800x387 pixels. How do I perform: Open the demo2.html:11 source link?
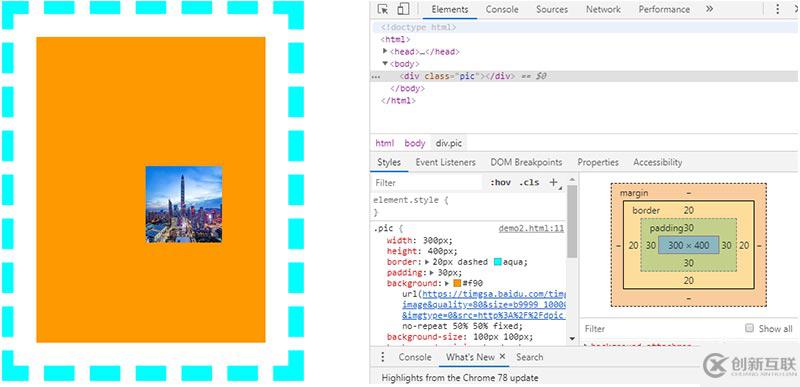click(x=531, y=228)
